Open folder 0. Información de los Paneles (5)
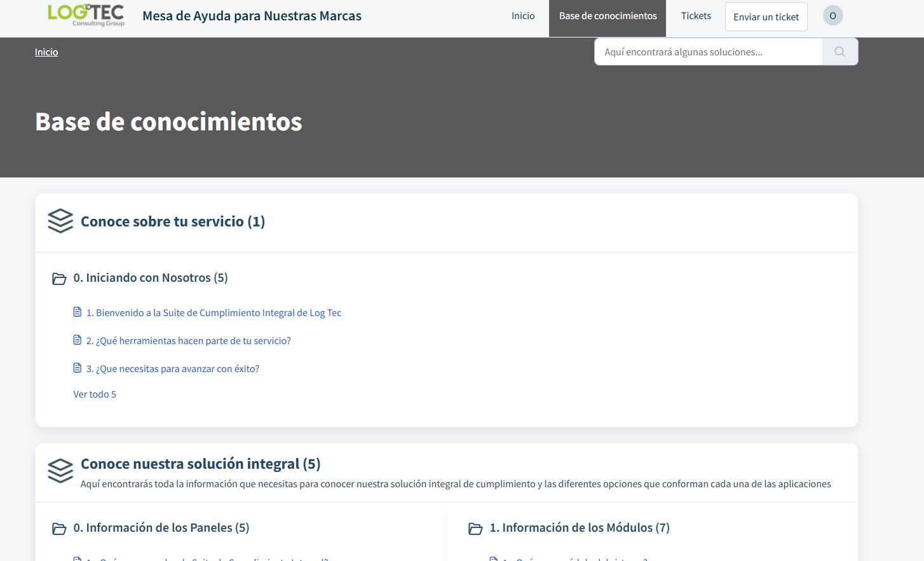The image size is (924, 561). (x=161, y=528)
